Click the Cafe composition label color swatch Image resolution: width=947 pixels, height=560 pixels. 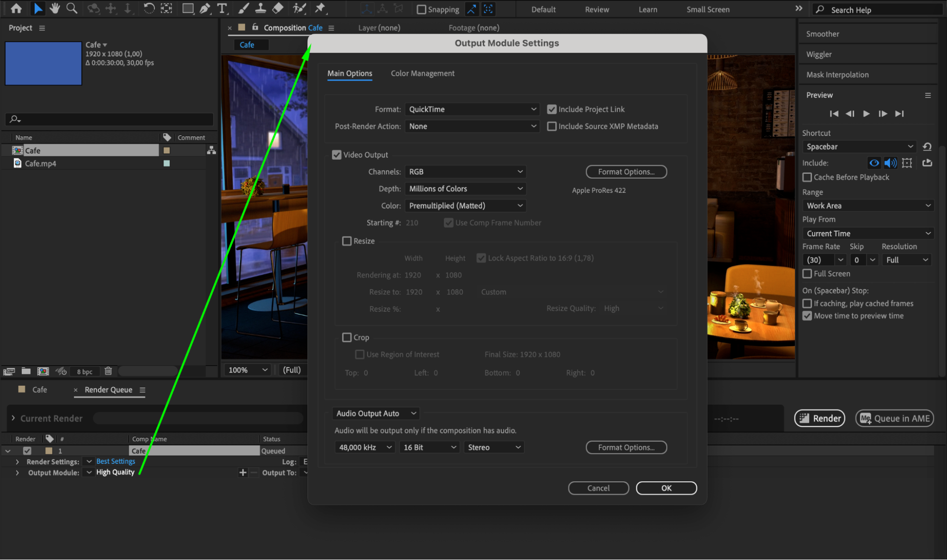(x=167, y=151)
